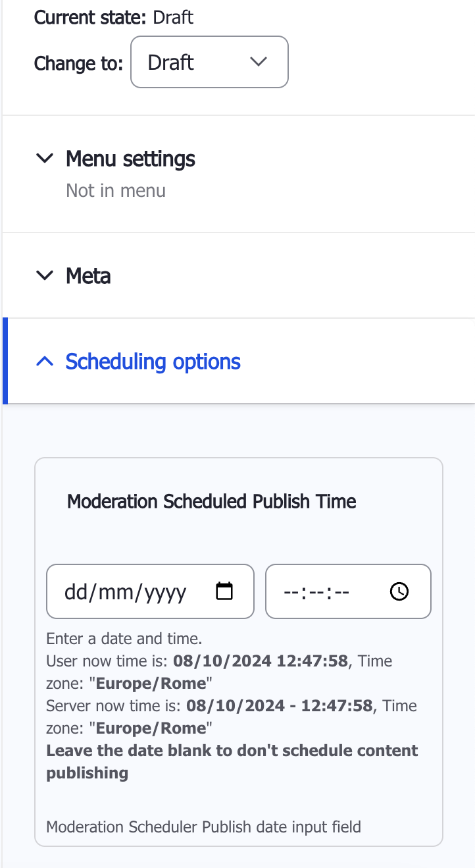Click the "Not in menu" summary text
Screen dimensions: 475x868
tap(115, 190)
